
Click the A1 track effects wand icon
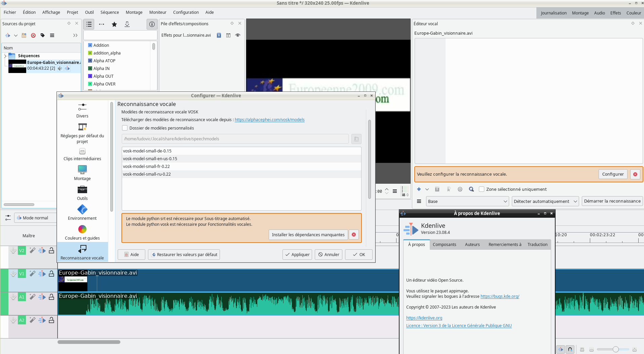[x=32, y=297]
